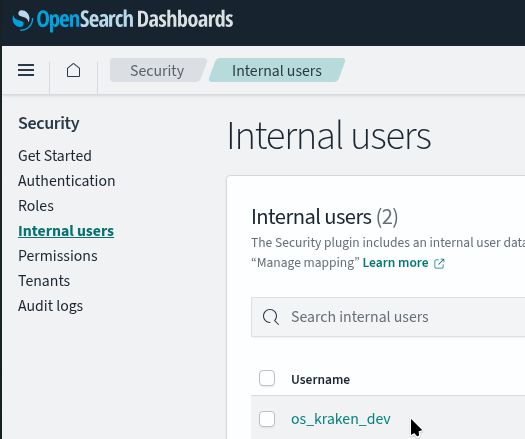Click the external link icon after Learn more
The width and height of the screenshot is (525, 439).
pyautogui.click(x=439, y=264)
